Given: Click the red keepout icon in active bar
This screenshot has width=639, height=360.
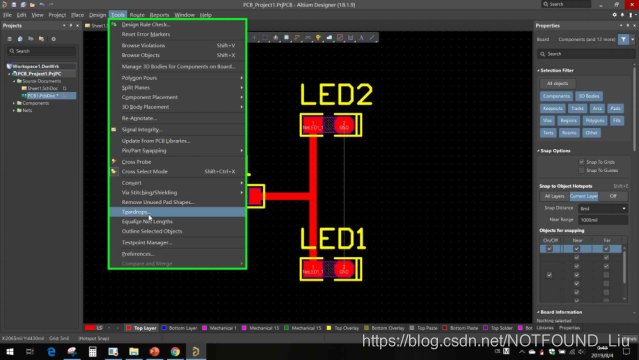Looking at the screenshot, I should click(340, 38).
